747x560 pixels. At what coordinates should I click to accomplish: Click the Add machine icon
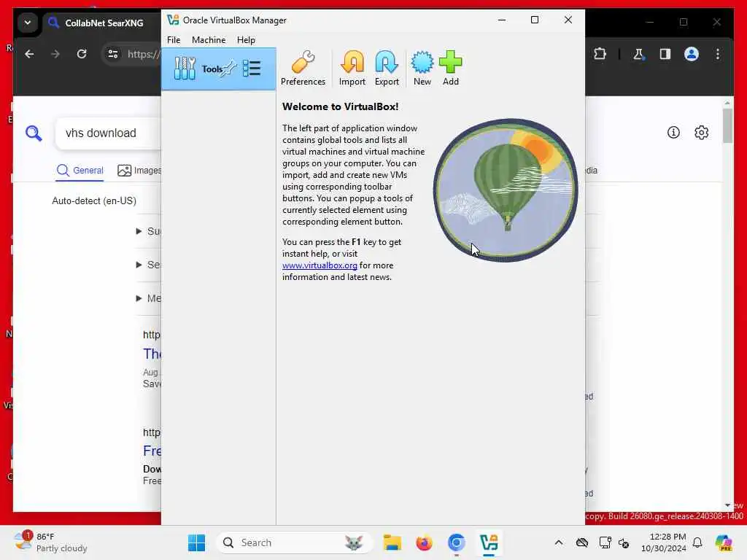[x=450, y=69]
